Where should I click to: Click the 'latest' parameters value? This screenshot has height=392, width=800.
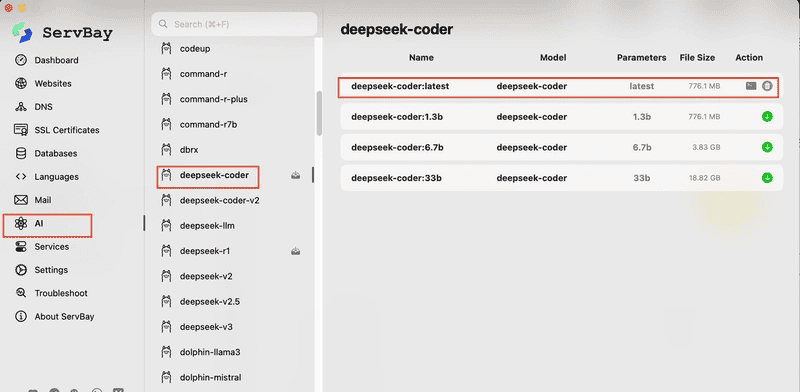[641, 86]
